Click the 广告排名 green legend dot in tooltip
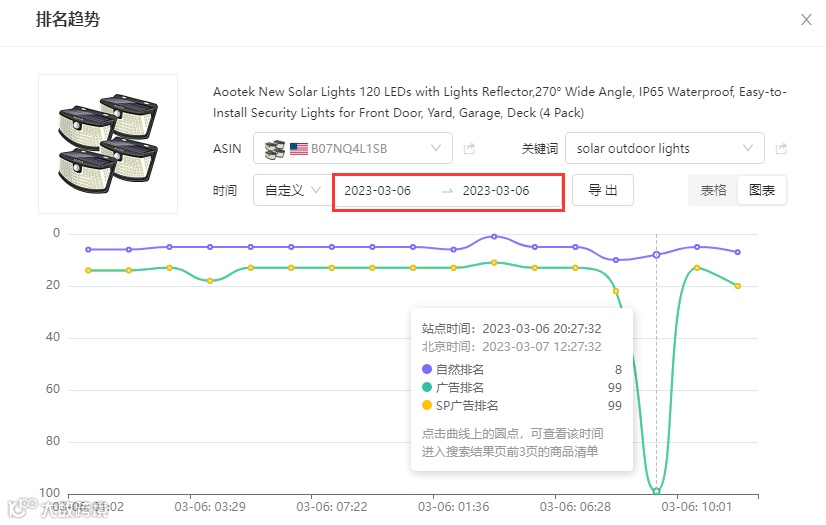826x525 pixels. [427, 387]
